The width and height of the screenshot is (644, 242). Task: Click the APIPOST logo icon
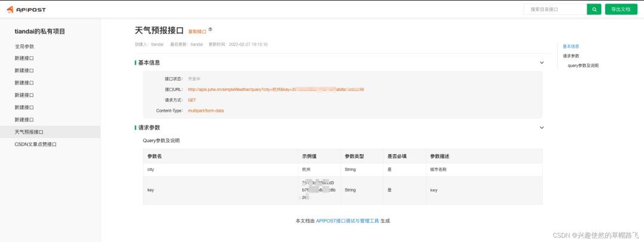click(8, 9)
